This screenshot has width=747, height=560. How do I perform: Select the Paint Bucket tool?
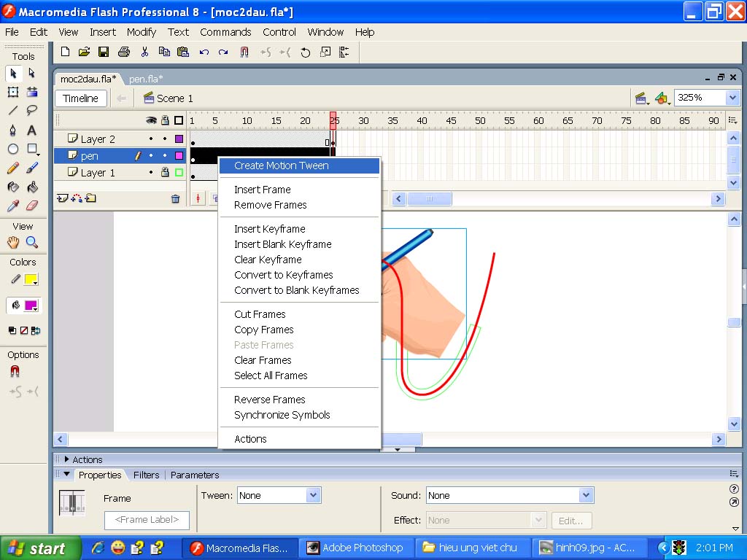pos(32,187)
